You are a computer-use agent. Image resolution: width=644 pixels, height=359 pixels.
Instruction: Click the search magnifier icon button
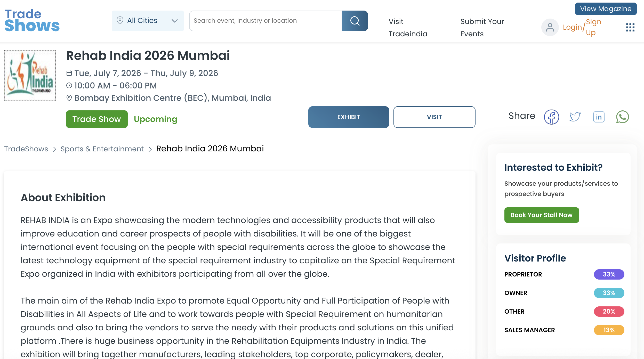pos(355,21)
